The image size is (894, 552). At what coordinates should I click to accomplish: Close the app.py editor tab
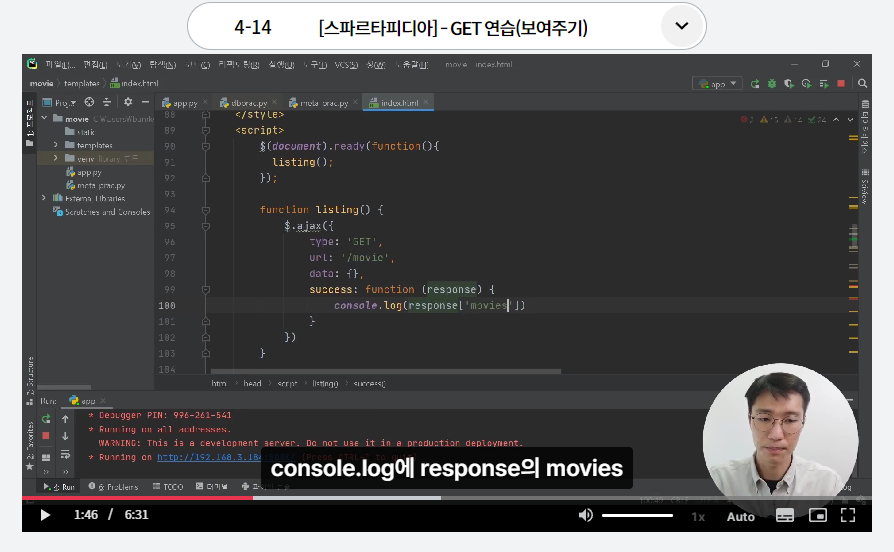point(205,102)
